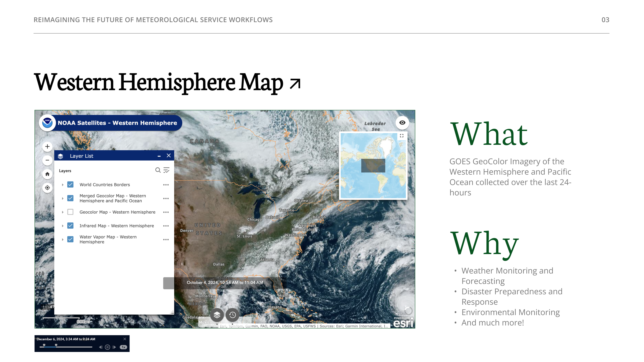The image size is (644, 362).
Task: Open options menu for Infrared Map layer
Action: (x=166, y=226)
